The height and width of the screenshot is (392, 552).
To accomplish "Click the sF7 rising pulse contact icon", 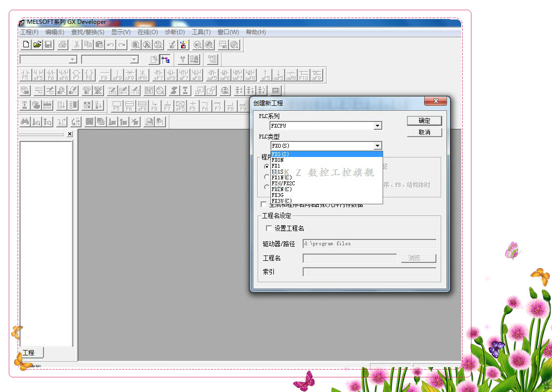I will pos(159,75).
